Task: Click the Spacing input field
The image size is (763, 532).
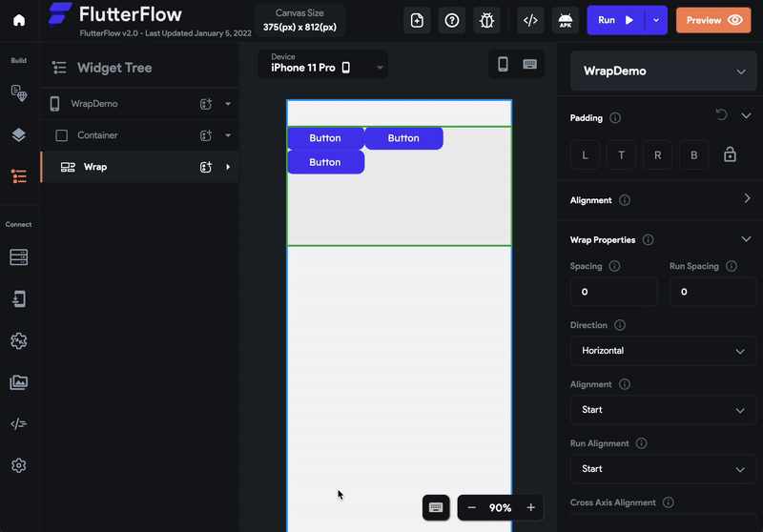Action: (x=613, y=292)
